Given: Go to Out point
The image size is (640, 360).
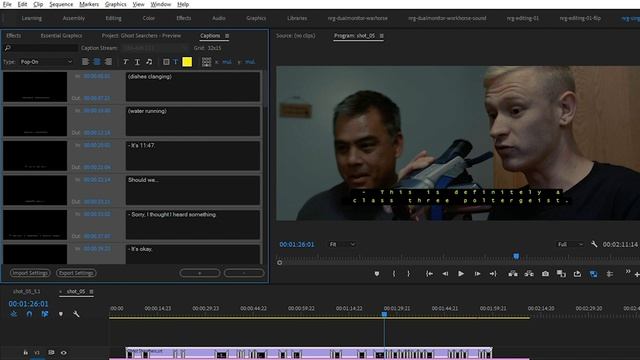Looking at the screenshot, I should click(493, 274).
